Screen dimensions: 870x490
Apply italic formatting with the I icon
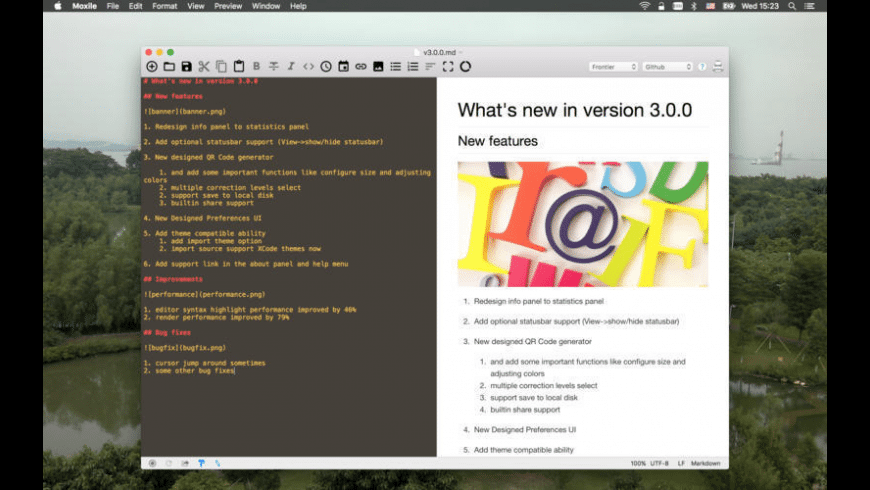(291, 67)
